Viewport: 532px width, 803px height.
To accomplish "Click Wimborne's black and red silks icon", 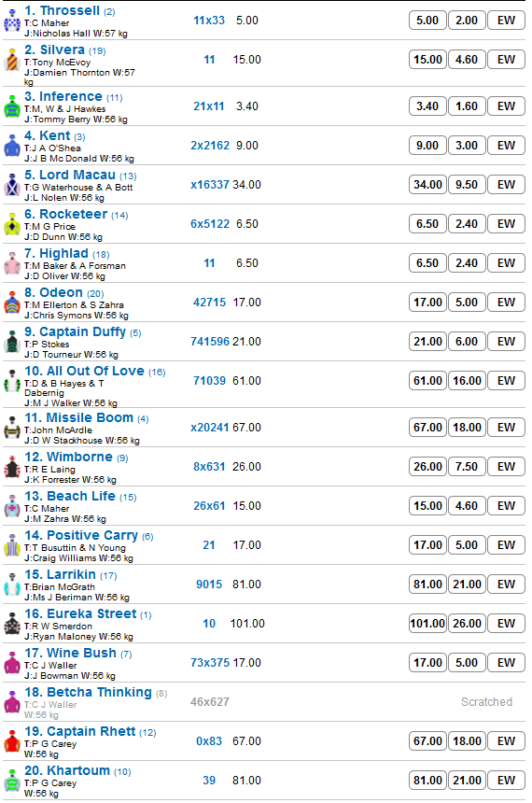I will [x=12, y=468].
